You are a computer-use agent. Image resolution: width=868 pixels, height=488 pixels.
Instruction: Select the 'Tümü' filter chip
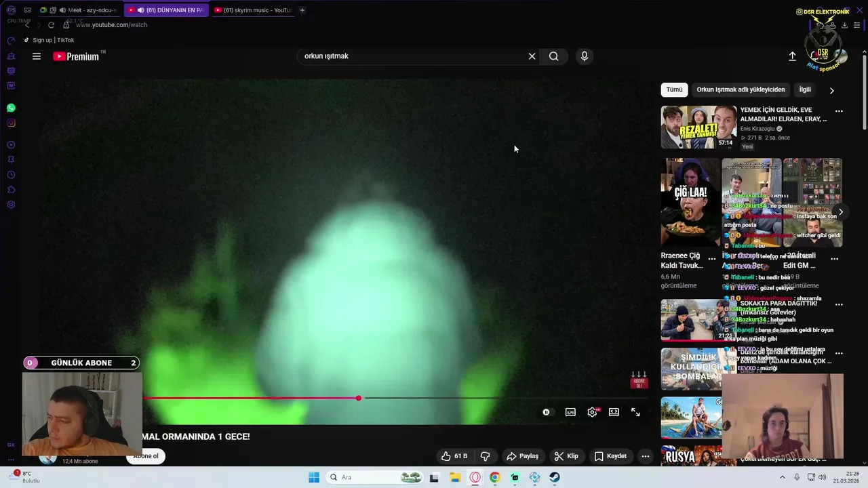click(674, 89)
